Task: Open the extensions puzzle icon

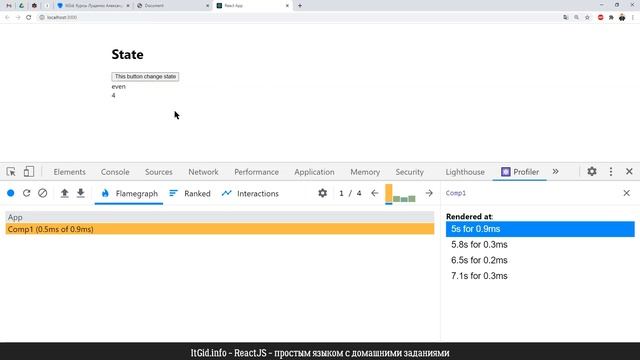Action: (611, 18)
